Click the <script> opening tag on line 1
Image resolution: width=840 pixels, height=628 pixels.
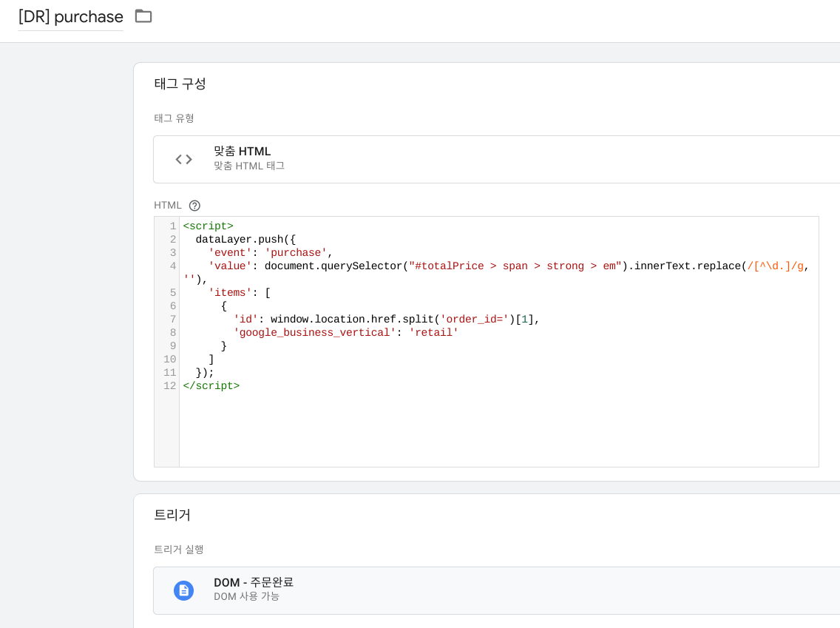pyautogui.click(x=208, y=226)
